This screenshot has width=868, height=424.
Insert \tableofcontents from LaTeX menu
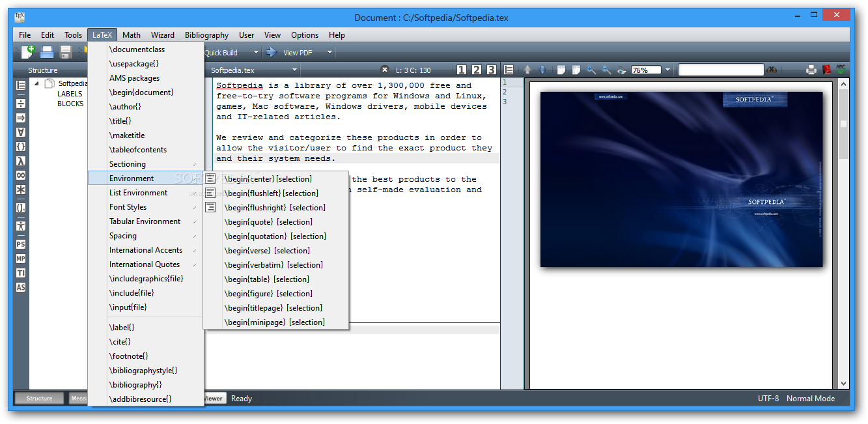147,150
